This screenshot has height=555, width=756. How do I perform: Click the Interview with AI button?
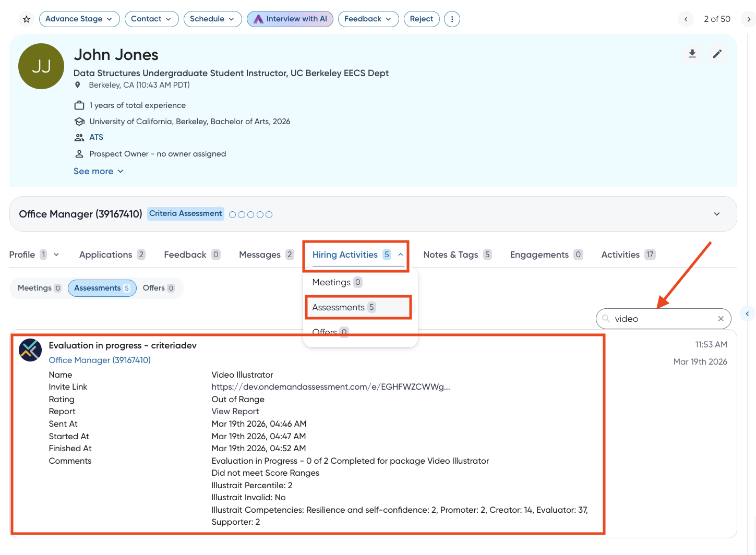point(290,19)
